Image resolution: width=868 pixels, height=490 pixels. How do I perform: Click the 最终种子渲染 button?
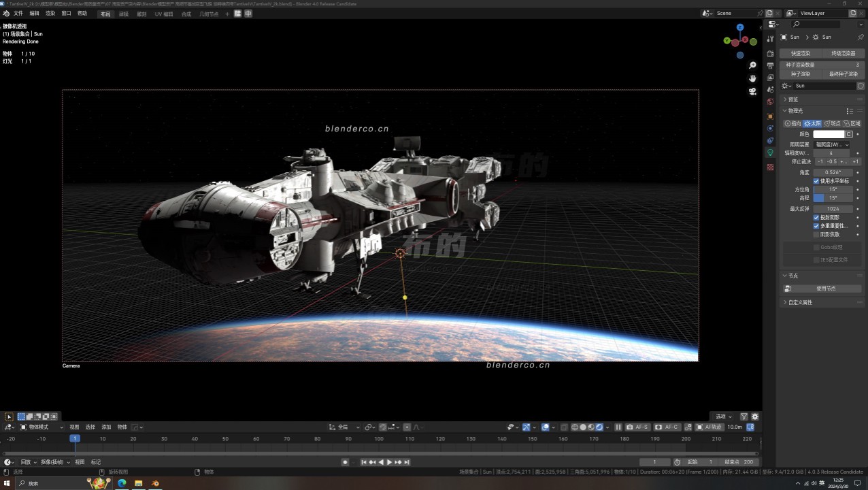pyautogui.click(x=844, y=73)
